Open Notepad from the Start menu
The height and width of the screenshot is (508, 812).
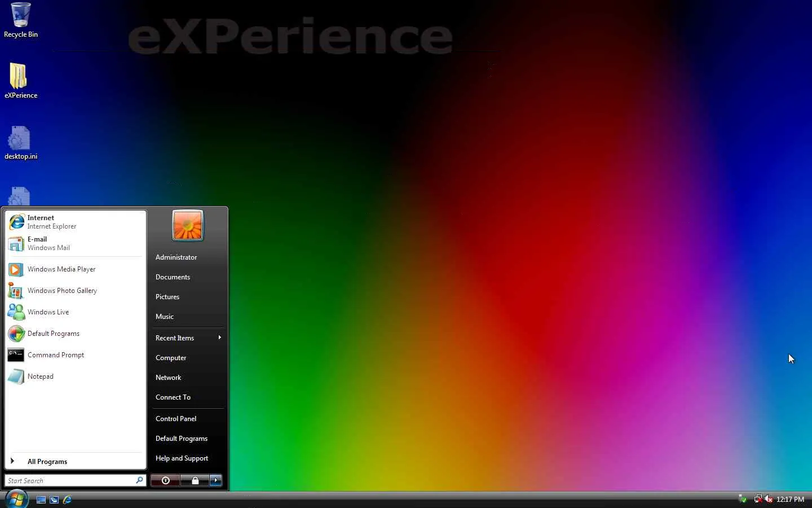click(76, 376)
